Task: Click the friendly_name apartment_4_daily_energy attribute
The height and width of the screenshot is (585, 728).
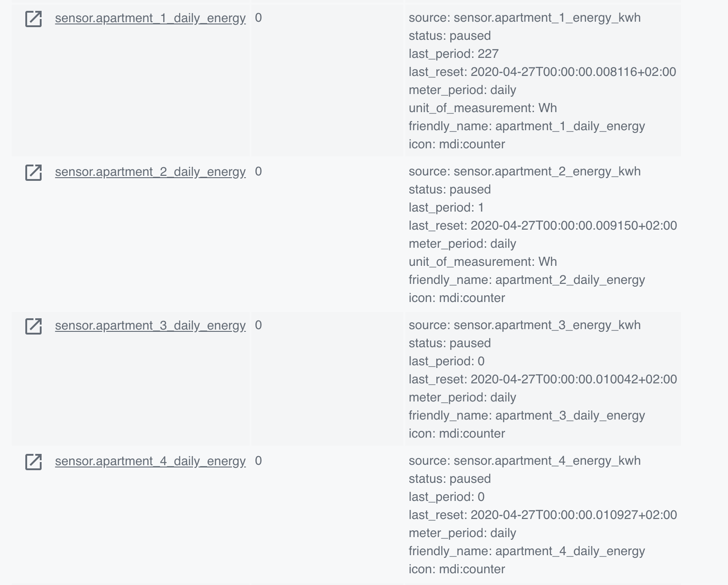Action: coord(527,552)
